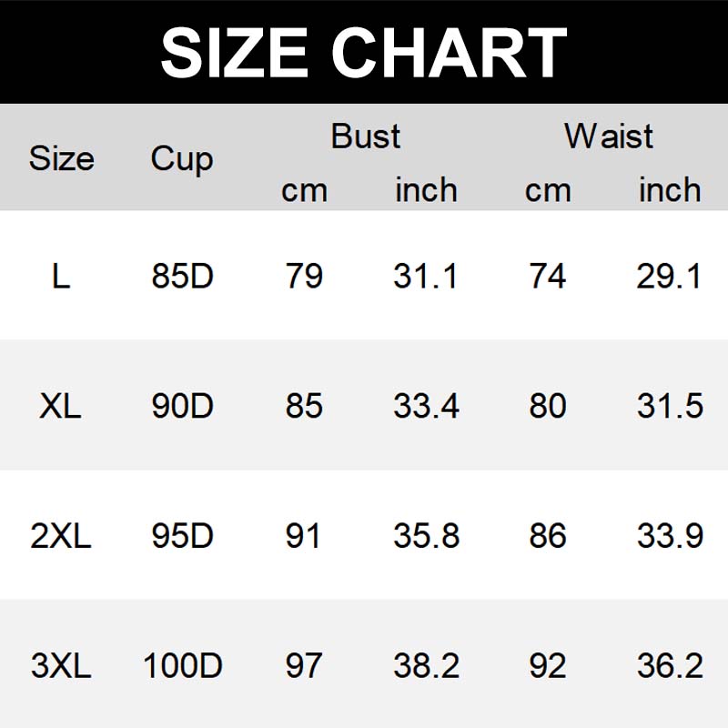The image size is (728, 728).
Task: Select the L size row label
Action: pyautogui.click(x=61, y=276)
